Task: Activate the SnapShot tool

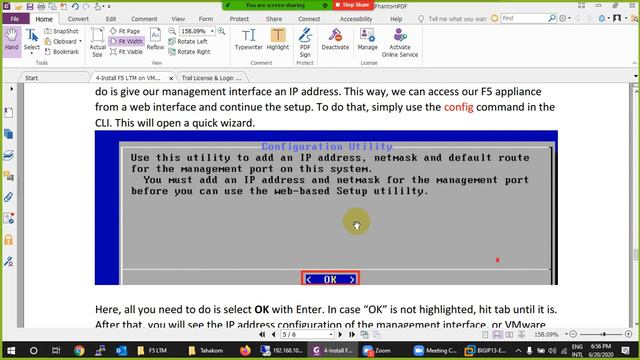Action: [x=61, y=31]
